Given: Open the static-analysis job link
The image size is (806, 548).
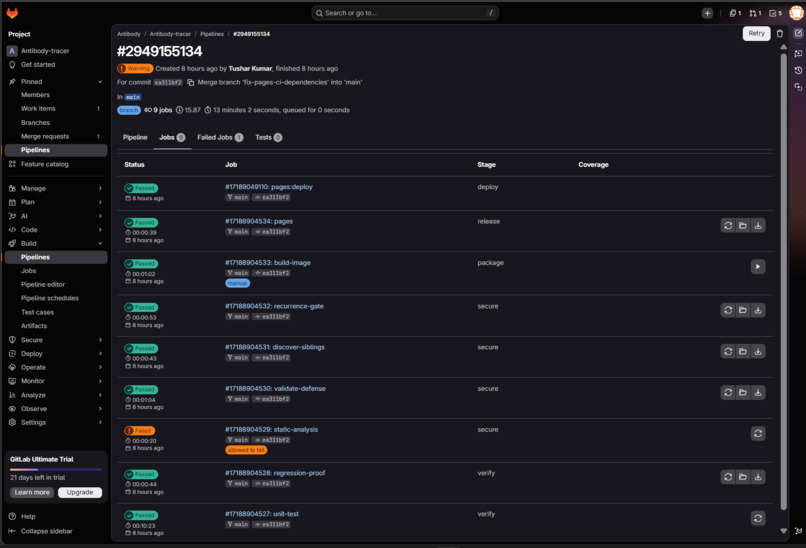Looking at the screenshot, I should point(271,430).
